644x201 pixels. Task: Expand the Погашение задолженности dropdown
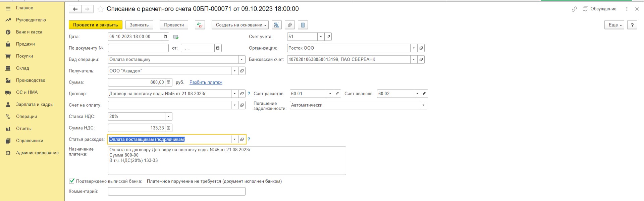click(x=423, y=105)
